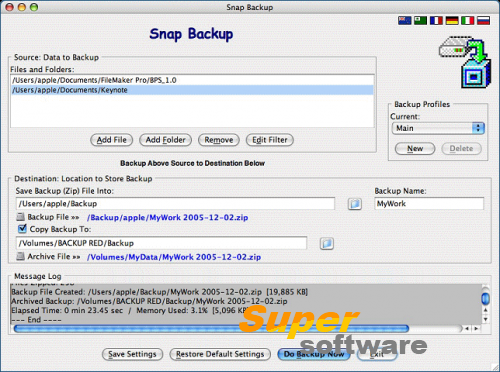Click the Snap Backup drive-to-box logo
500x372 pixels.
coord(465,62)
